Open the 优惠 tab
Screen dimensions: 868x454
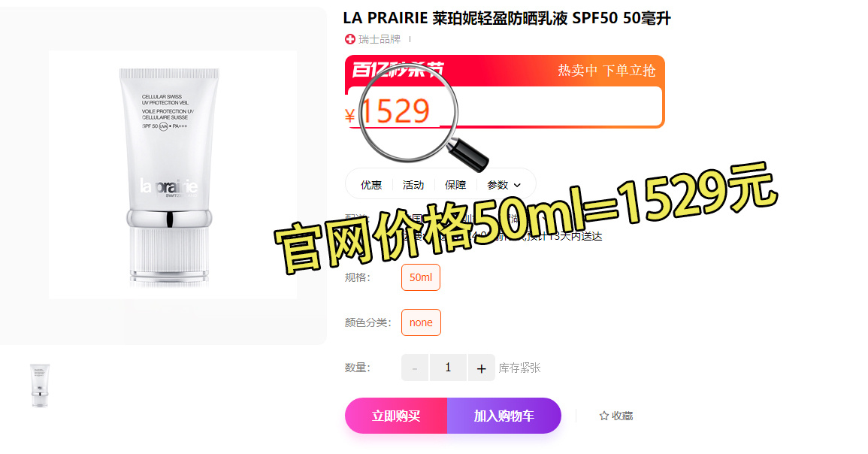coord(371,185)
